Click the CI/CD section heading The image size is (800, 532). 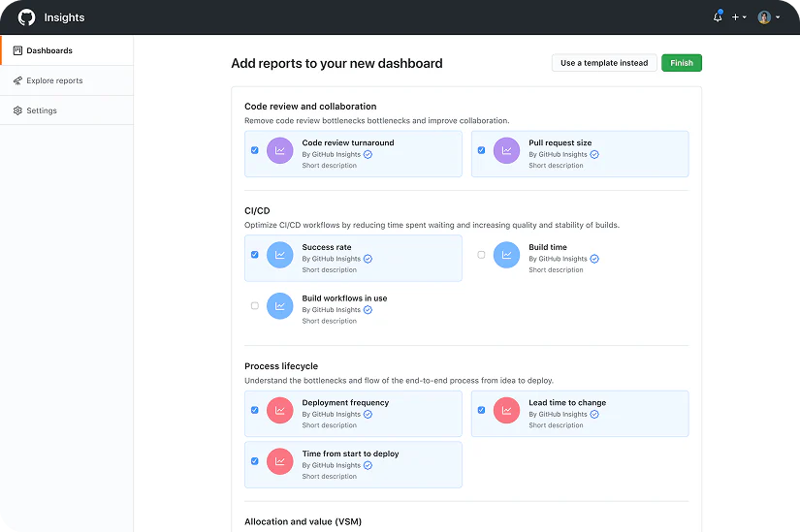pos(257,210)
